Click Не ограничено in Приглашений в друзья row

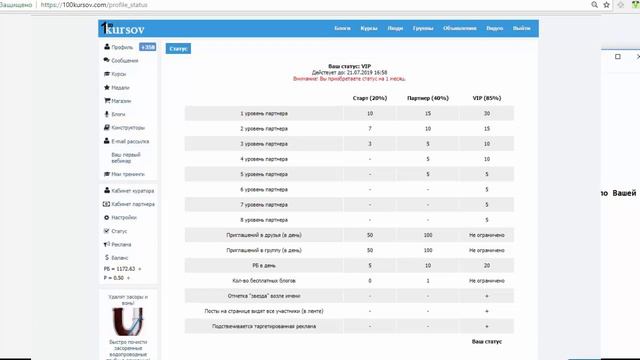tap(487, 235)
